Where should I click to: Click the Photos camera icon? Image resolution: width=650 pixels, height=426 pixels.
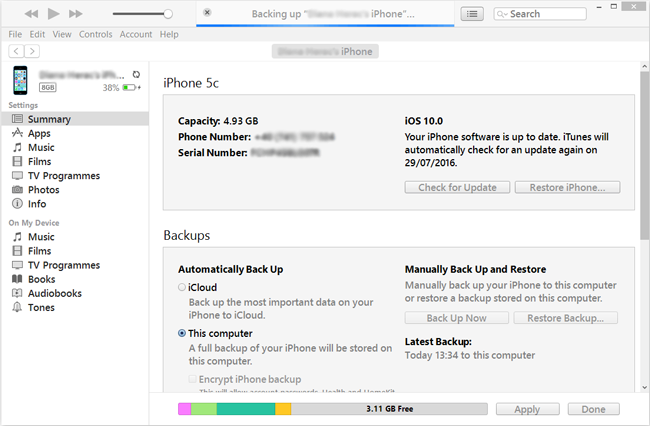(x=17, y=190)
